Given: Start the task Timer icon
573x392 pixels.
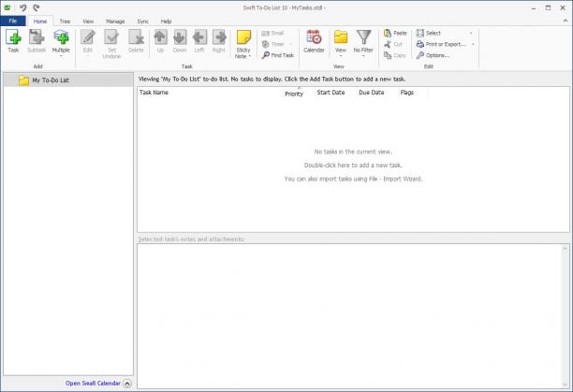Looking at the screenshot, I should (x=265, y=44).
